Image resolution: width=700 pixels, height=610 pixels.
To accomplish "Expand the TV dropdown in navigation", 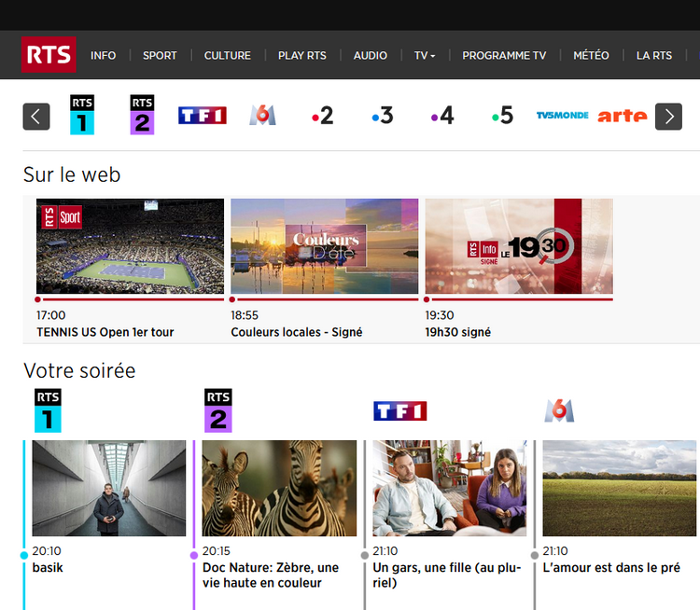I will click(x=424, y=55).
